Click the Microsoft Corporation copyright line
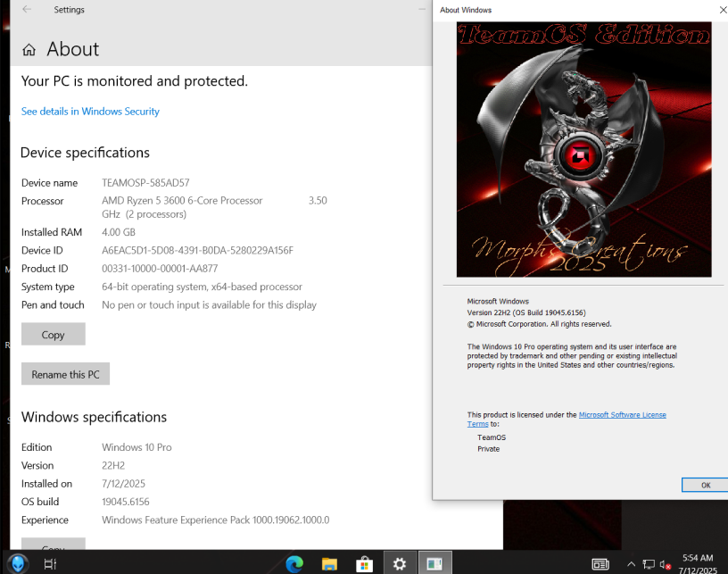Image resolution: width=728 pixels, height=574 pixels. pyautogui.click(x=539, y=324)
